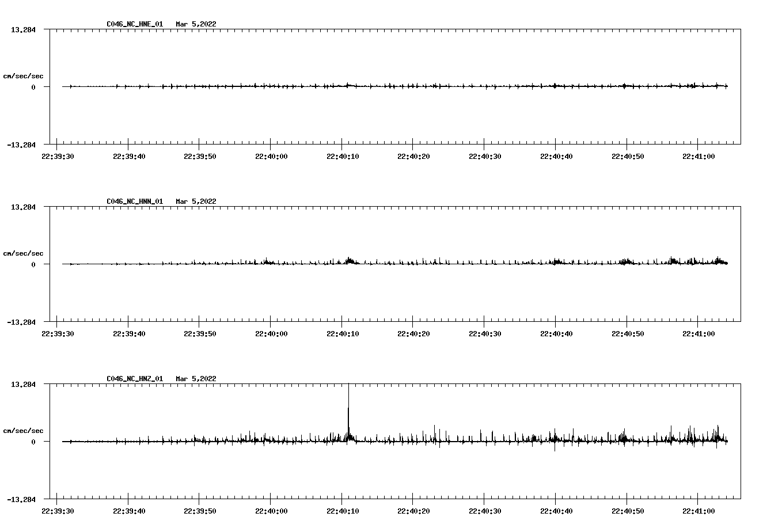Click 22:39:30 time label under HNE plot
This screenshot has height=532, width=782.
[x=57, y=156]
